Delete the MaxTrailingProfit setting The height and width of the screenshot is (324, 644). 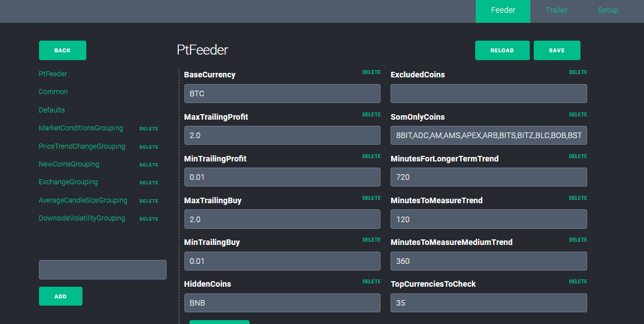(x=371, y=115)
